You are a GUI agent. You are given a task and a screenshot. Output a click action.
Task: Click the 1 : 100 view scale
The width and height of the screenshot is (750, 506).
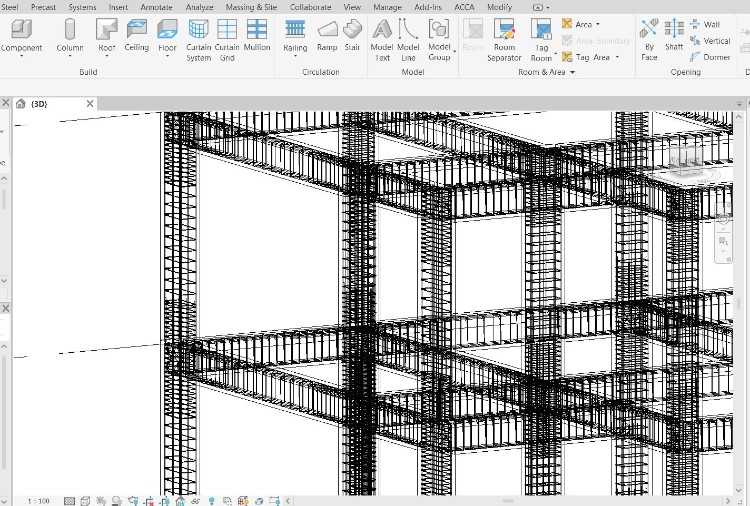[39, 501]
